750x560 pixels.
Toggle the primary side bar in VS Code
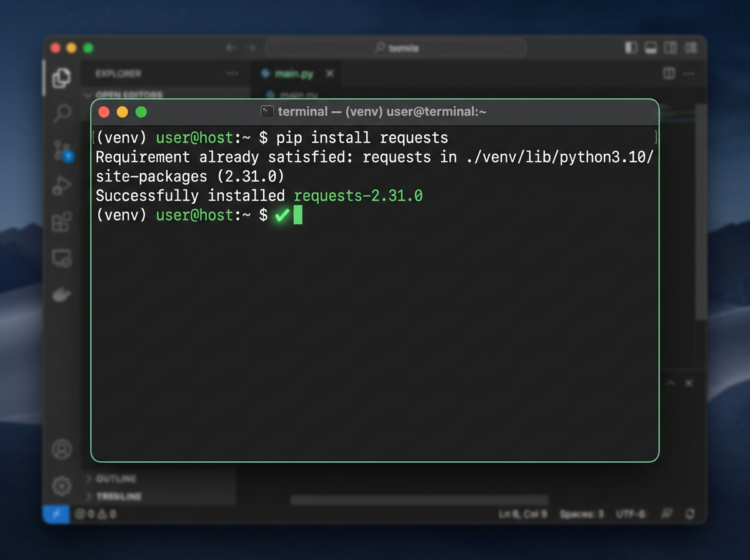coord(631,48)
